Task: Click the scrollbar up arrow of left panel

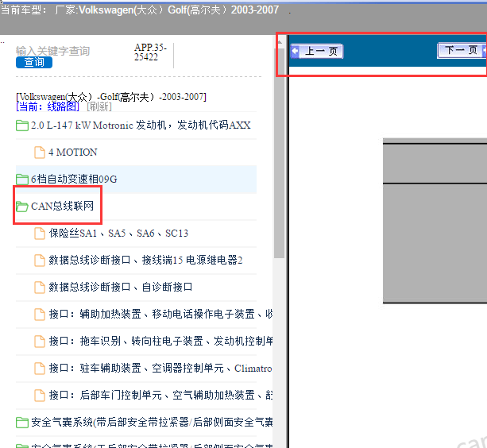Action: (x=279, y=41)
